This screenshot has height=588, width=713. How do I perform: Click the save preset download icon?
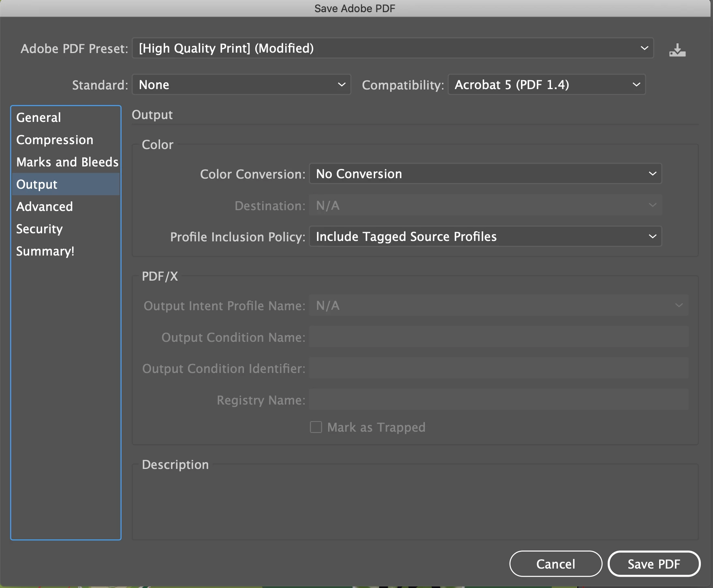(x=677, y=50)
